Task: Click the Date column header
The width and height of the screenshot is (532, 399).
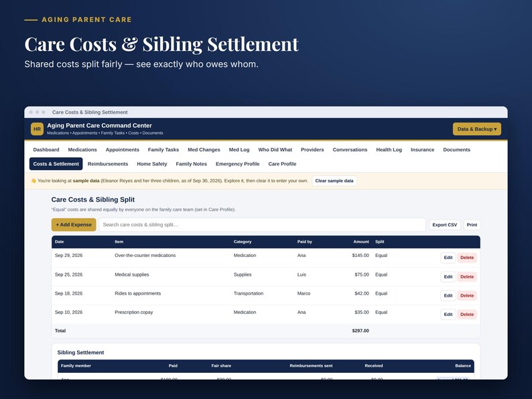Action: pyautogui.click(x=60, y=242)
